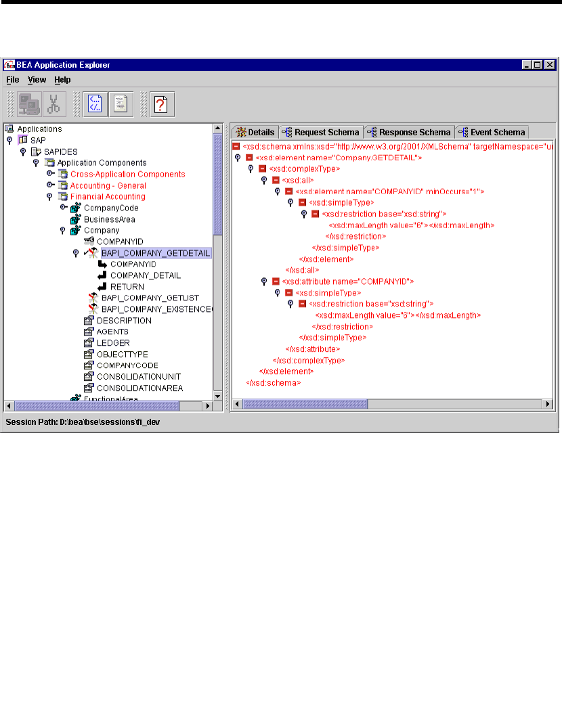Click the RETURN output parameter arrow icon
This screenshot has width=562, height=728.
[103, 286]
